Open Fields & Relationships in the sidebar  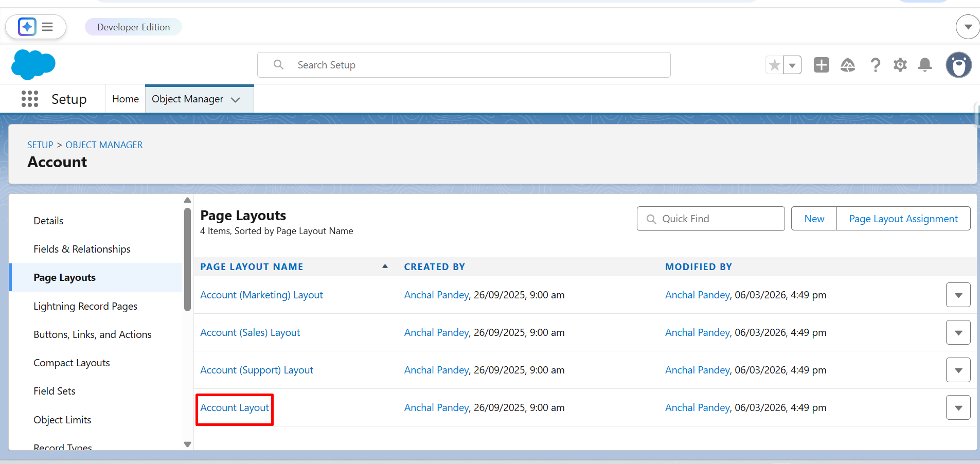pos(82,249)
